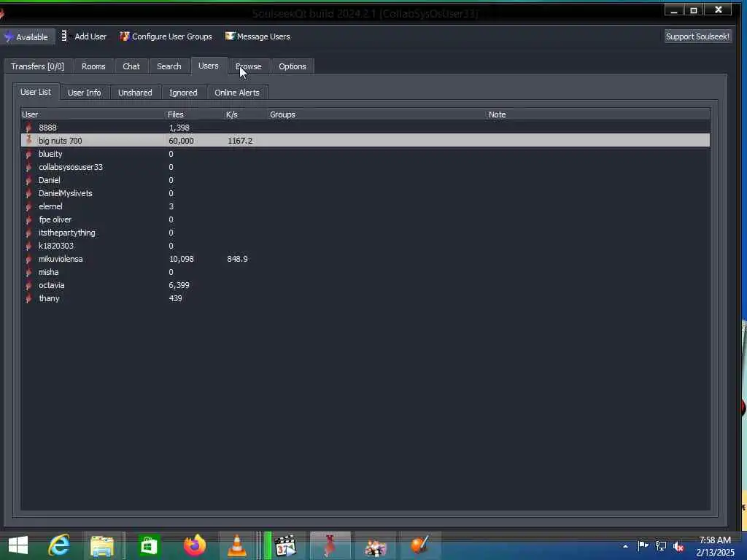Image resolution: width=747 pixels, height=560 pixels.
Task: Go to the Options tab
Action: (293, 66)
